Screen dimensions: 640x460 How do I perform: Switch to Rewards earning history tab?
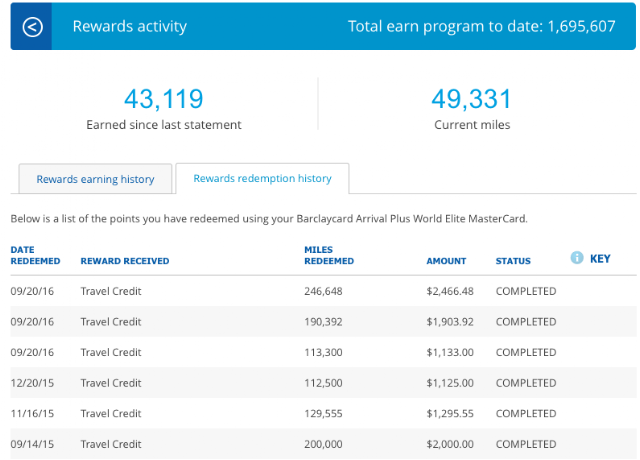point(95,179)
